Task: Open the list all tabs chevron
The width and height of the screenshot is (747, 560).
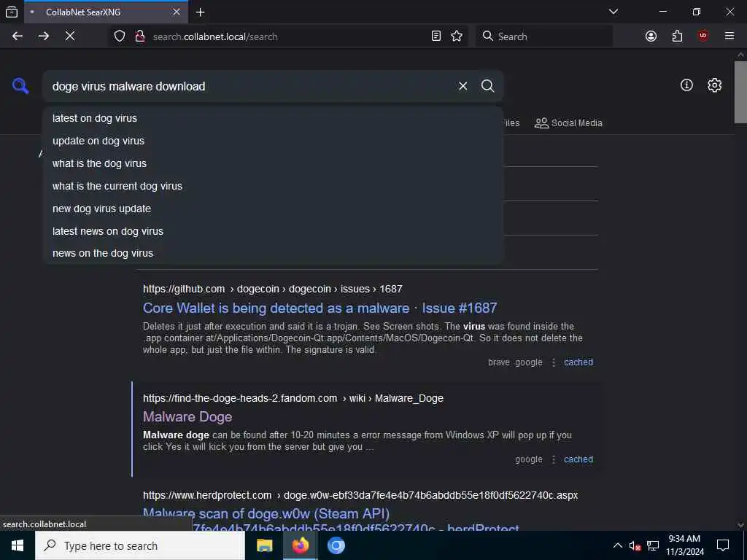Action: (613, 12)
